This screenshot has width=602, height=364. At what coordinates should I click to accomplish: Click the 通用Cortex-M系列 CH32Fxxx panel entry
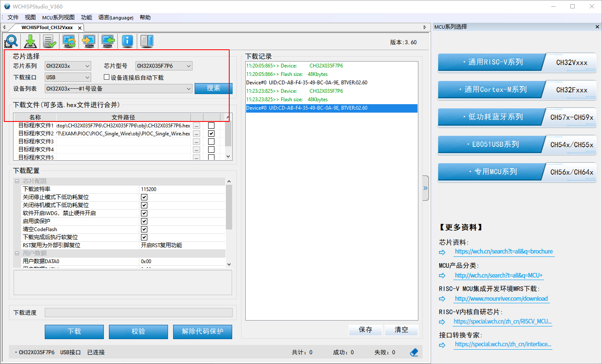pyautogui.click(x=517, y=90)
